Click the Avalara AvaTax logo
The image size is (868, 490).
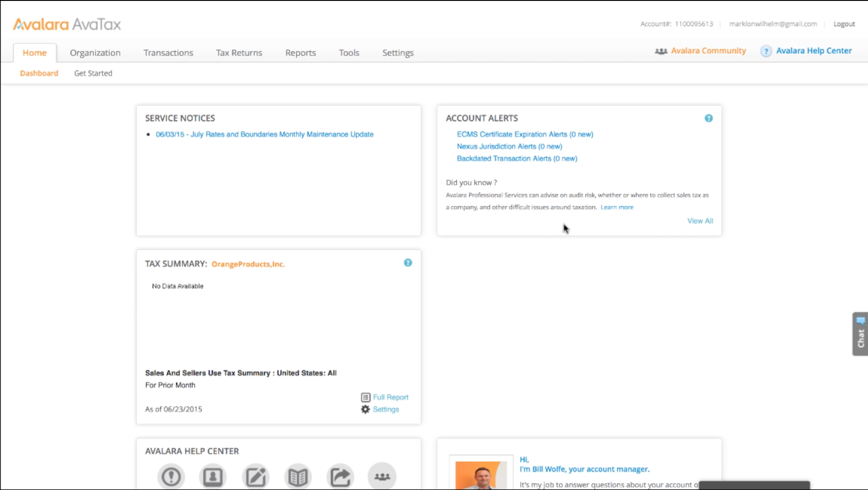pyautogui.click(x=67, y=24)
